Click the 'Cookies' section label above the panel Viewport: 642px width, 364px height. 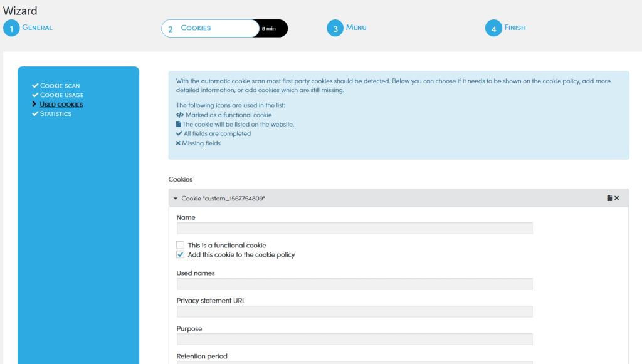point(180,179)
